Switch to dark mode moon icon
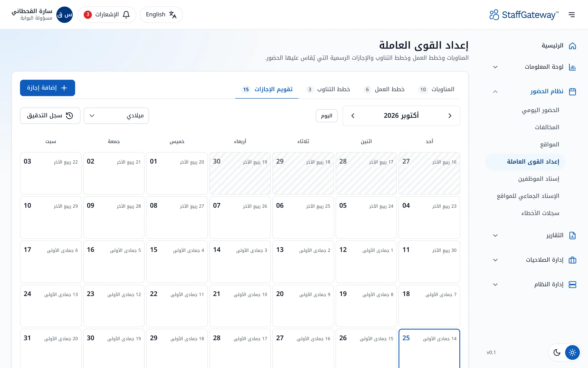This screenshot has height=368, width=588. [557, 352]
